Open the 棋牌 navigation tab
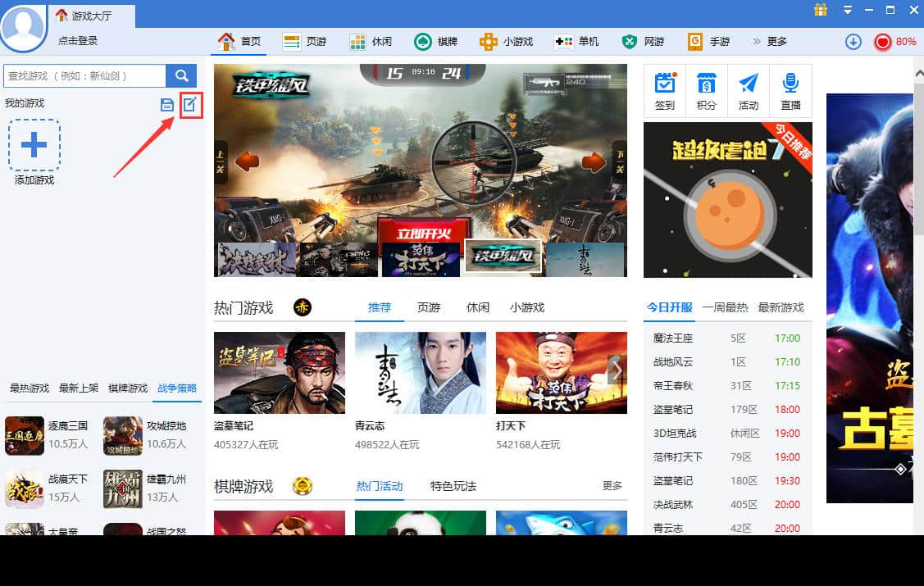The image size is (924, 586). point(436,41)
